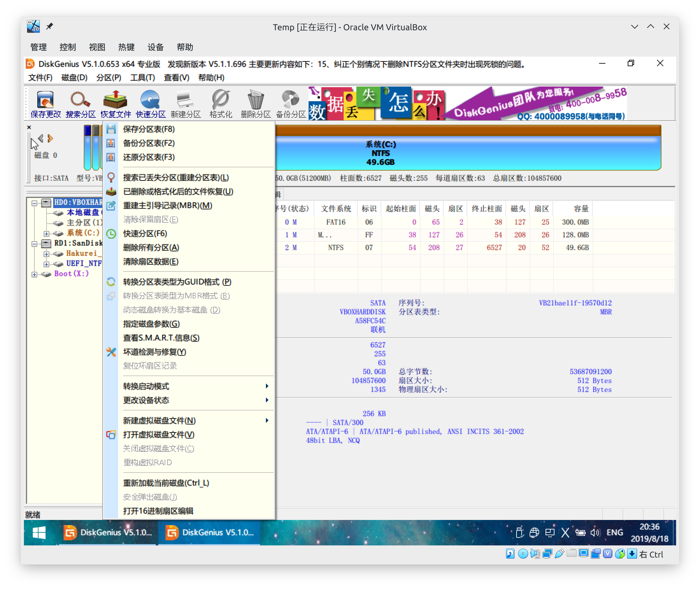The image size is (700, 589).
Task: Choose 转换分区表类型为GUID格式 menu entry
Action: pos(189,282)
